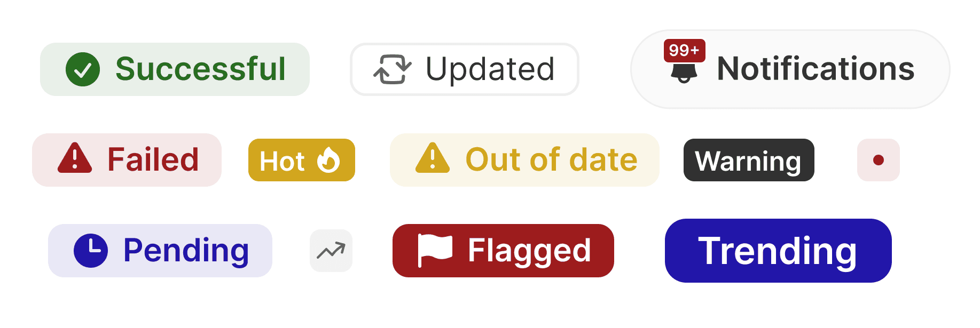Open notifications via the bell icon
The width and height of the screenshot is (980, 328).
(x=685, y=73)
